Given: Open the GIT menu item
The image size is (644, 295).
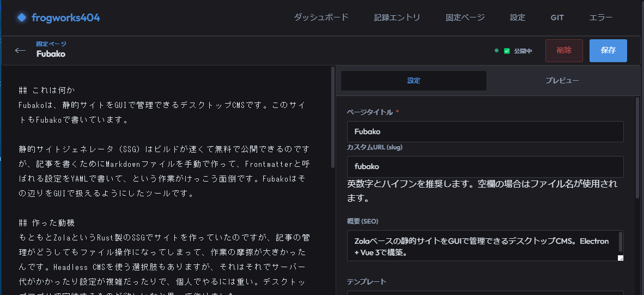Looking at the screenshot, I should click(557, 17).
